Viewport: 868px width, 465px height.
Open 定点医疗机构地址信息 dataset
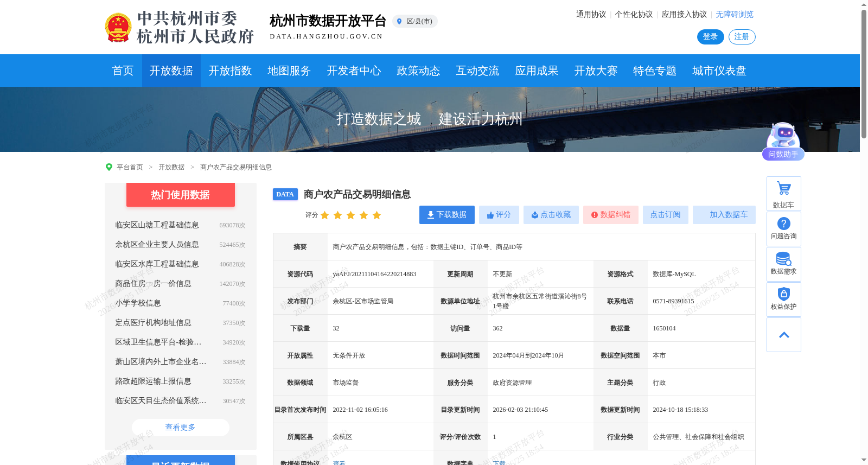(154, 323)
